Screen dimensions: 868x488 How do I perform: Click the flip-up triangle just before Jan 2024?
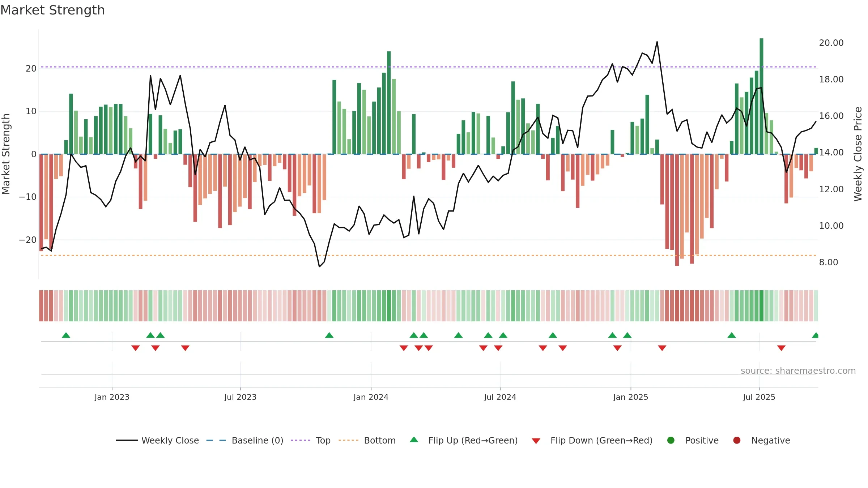[x=329, y=335]
